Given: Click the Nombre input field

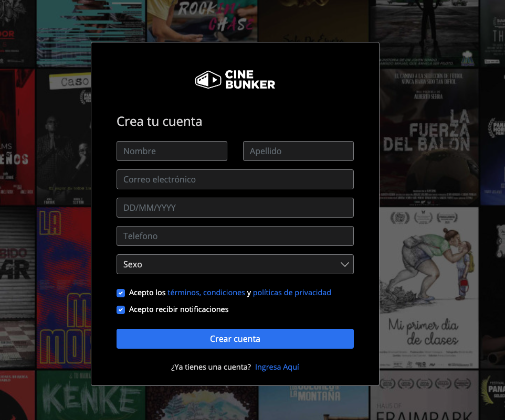Looking at the screenshot, I should [172, 151].
